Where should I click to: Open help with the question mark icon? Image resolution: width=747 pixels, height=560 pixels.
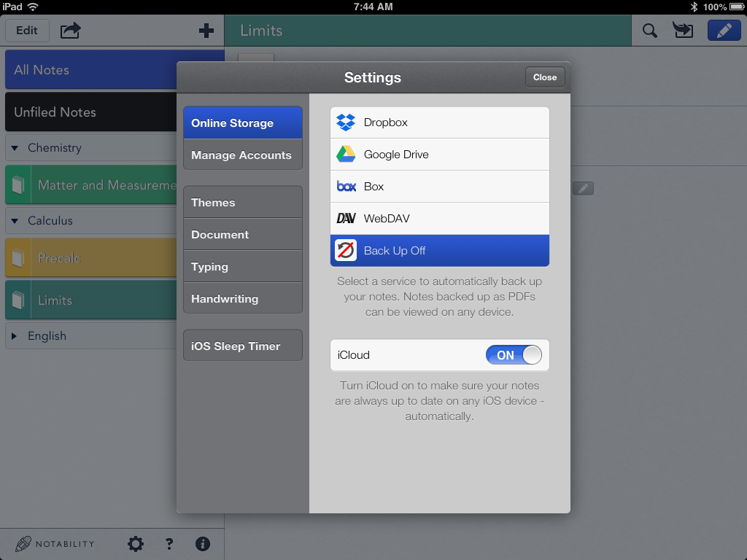(169, 544)
